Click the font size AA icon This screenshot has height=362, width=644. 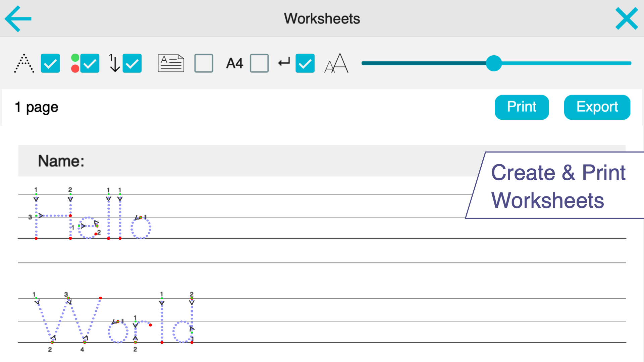(336, 63)
